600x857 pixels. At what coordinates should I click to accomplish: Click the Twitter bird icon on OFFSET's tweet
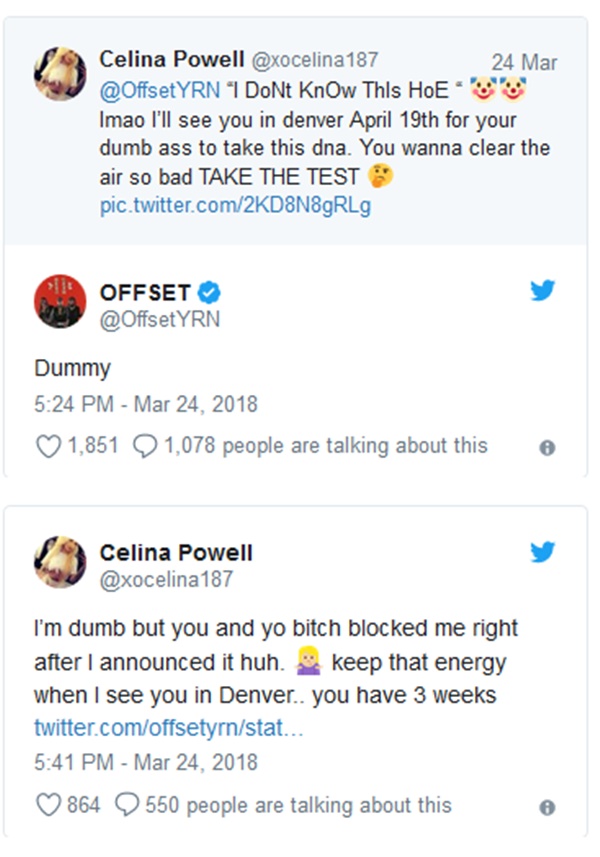(x=542, y=291)
